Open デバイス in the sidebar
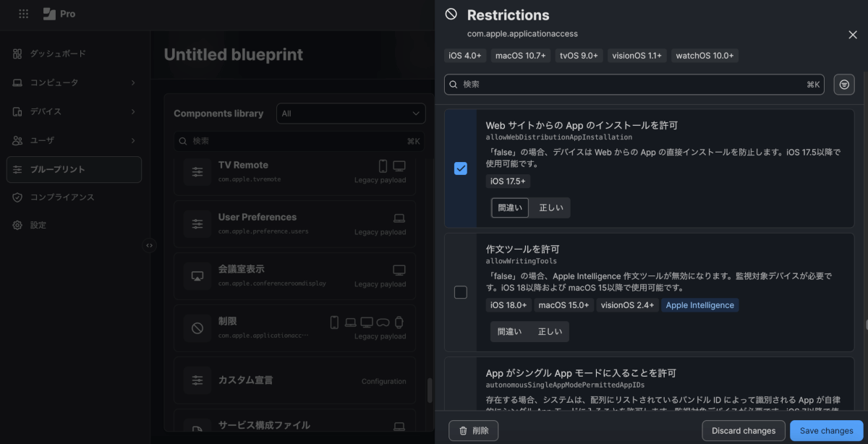 point(74,111)
